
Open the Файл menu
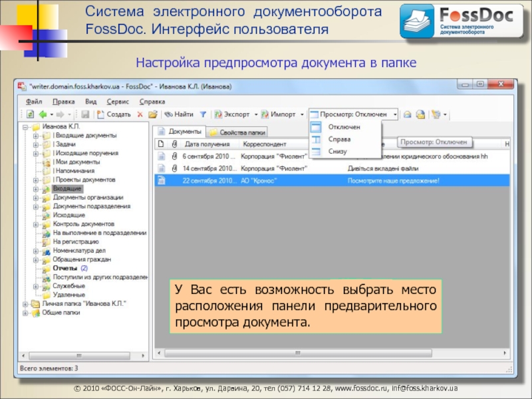point(34,102)
